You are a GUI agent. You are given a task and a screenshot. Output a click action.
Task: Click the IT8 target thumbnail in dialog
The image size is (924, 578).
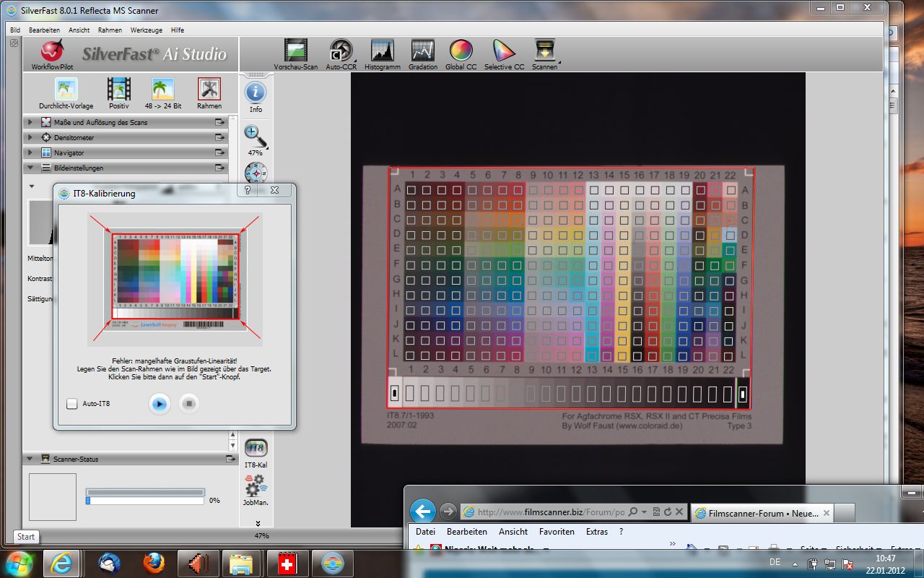tap(175, 280)
